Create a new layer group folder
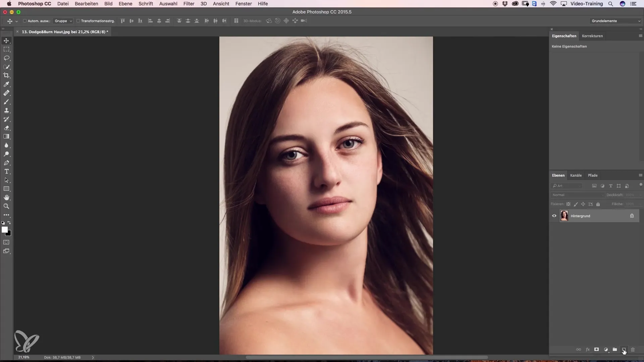This screenshot has width=644, height=362. point(615,349)
